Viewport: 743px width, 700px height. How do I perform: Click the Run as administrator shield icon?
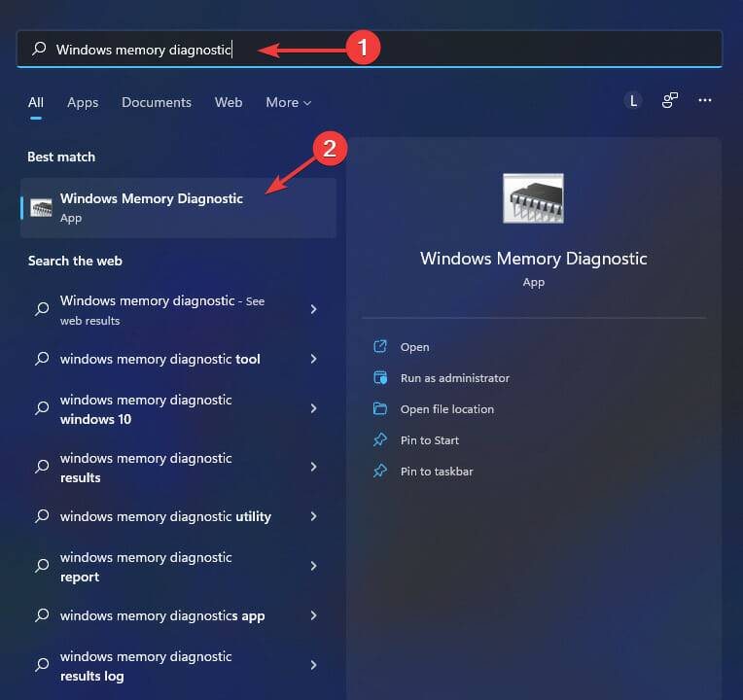pos(380,378)
